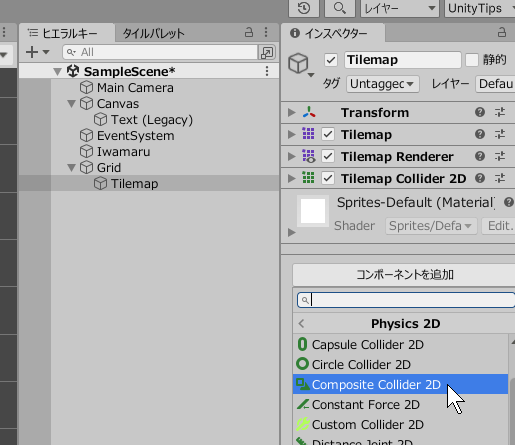Edit the Tilemap object name field
515x445 pixels.
click(x=403, y=60)
